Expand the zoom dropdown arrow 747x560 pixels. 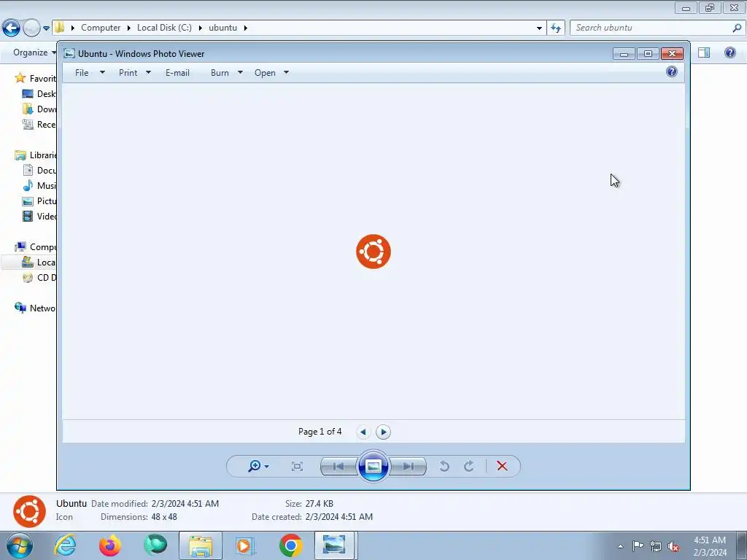tap(266, 466)
